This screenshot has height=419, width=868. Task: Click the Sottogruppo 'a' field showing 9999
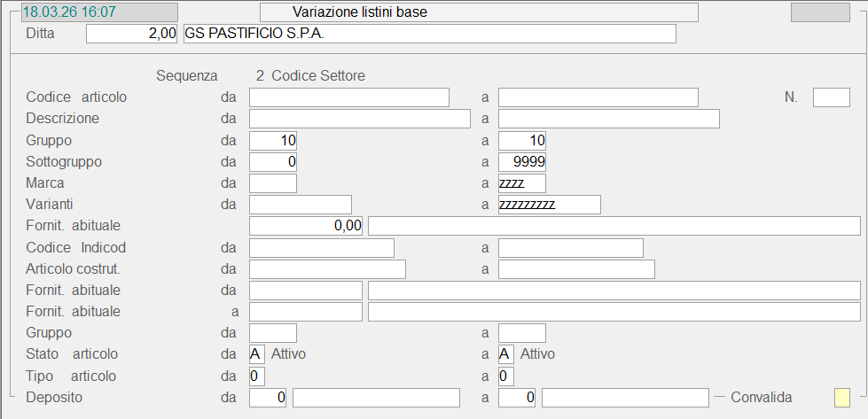point(522,162)
